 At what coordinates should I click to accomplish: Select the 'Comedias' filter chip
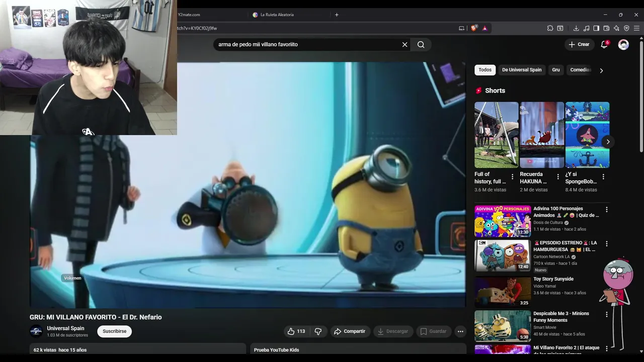580,70
